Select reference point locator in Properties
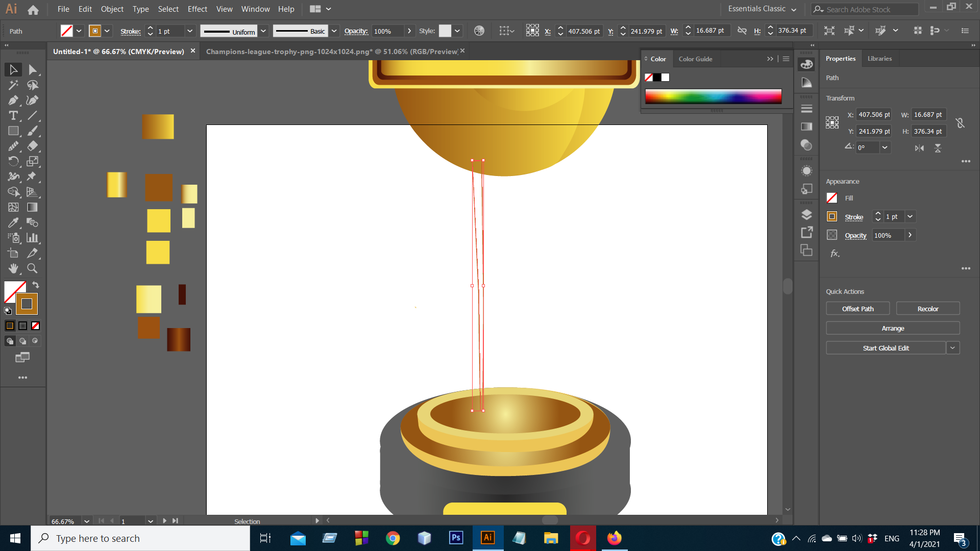The image size is (980, 551). (832, 122)
